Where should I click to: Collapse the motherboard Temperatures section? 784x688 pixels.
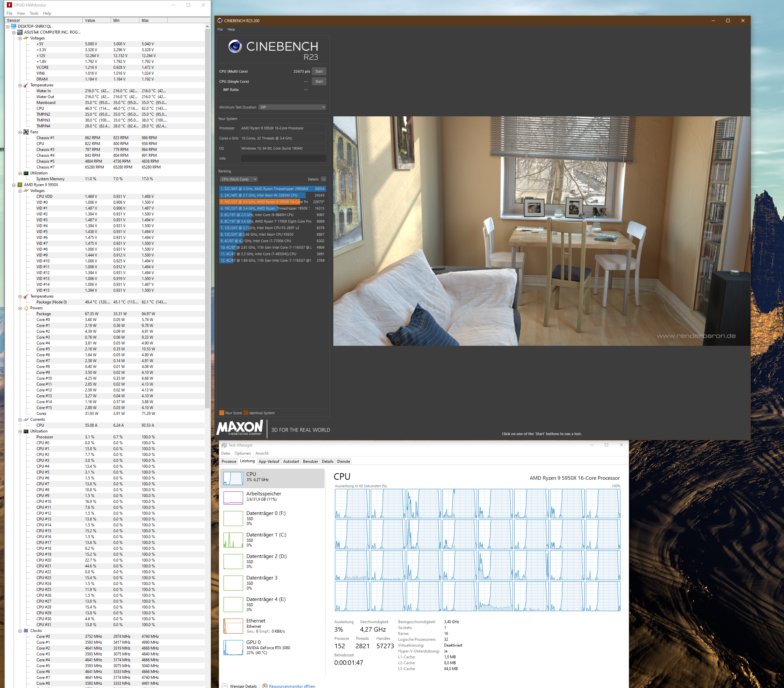pyautogui.click(x=20, y=85)
